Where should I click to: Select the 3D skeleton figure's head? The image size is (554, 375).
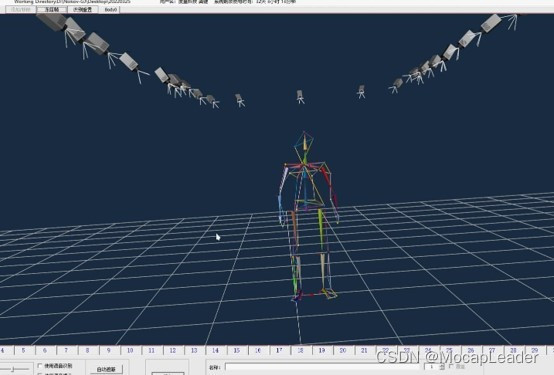tap(304, 142)
